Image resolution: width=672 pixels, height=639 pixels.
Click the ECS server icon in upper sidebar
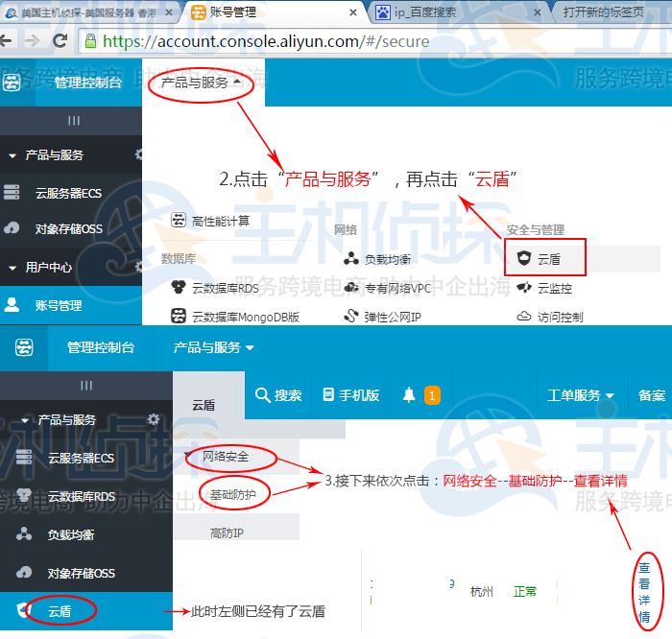click(12, 192)
